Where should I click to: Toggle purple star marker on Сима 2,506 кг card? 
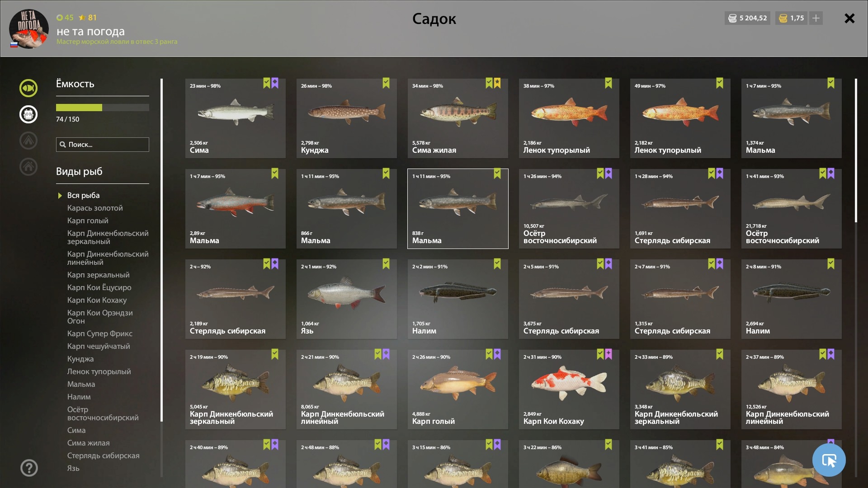(x=275, y=83)
